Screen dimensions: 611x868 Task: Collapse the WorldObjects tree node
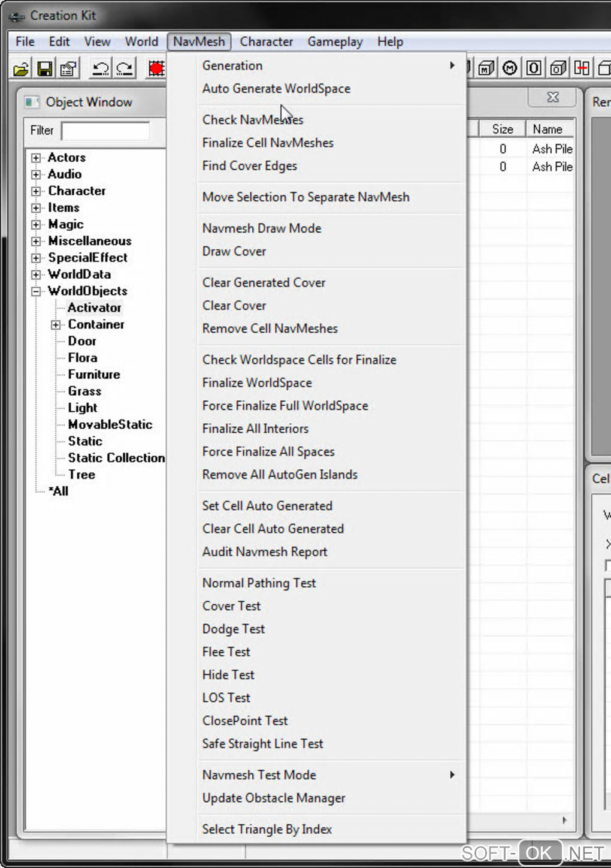click(x=37, y=291)
